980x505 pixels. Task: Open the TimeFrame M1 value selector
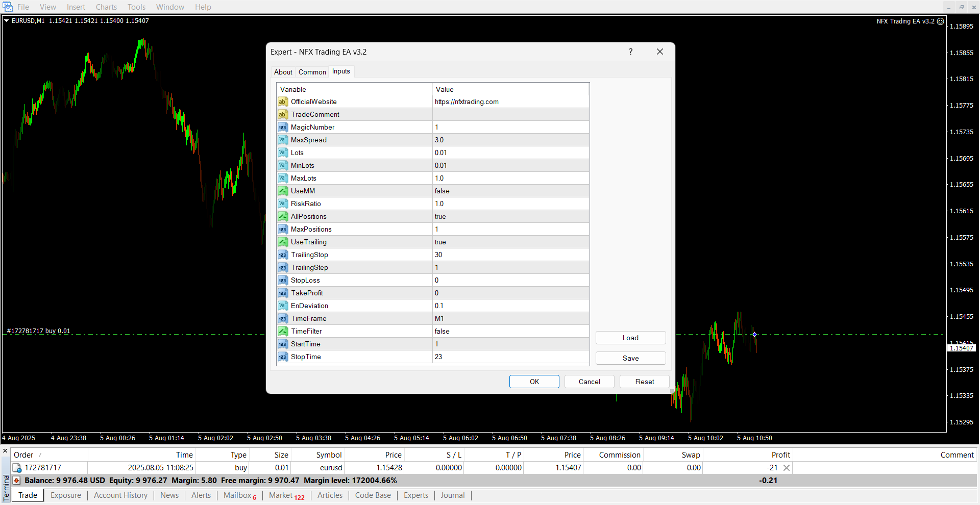pyautogui.click(x=510, y=319)
